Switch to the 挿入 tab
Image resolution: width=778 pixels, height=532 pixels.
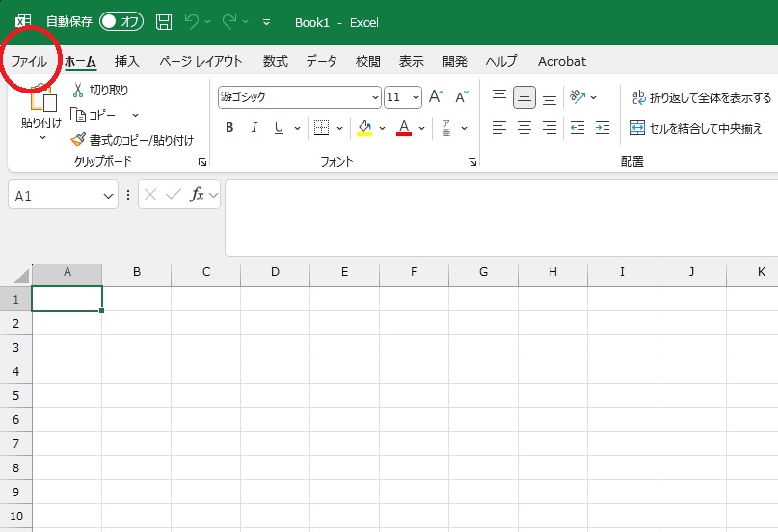click(127, 61)
